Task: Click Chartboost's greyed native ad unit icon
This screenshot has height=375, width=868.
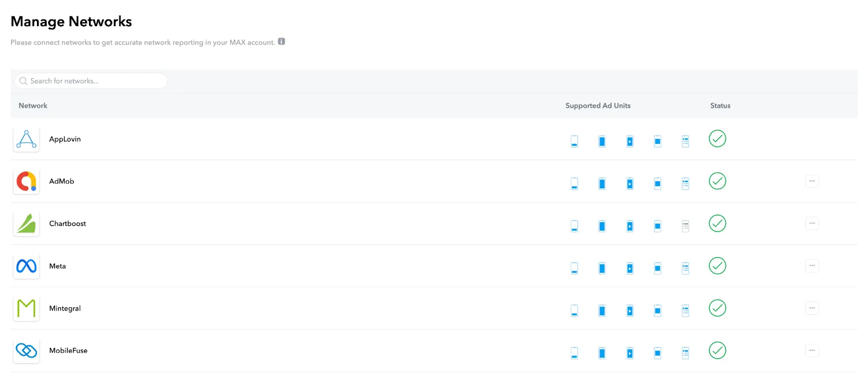Action: [x=685, y=226]
